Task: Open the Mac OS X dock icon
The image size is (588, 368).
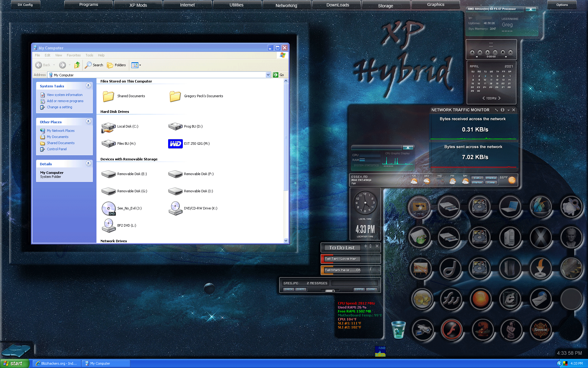Action: point(541,238)
